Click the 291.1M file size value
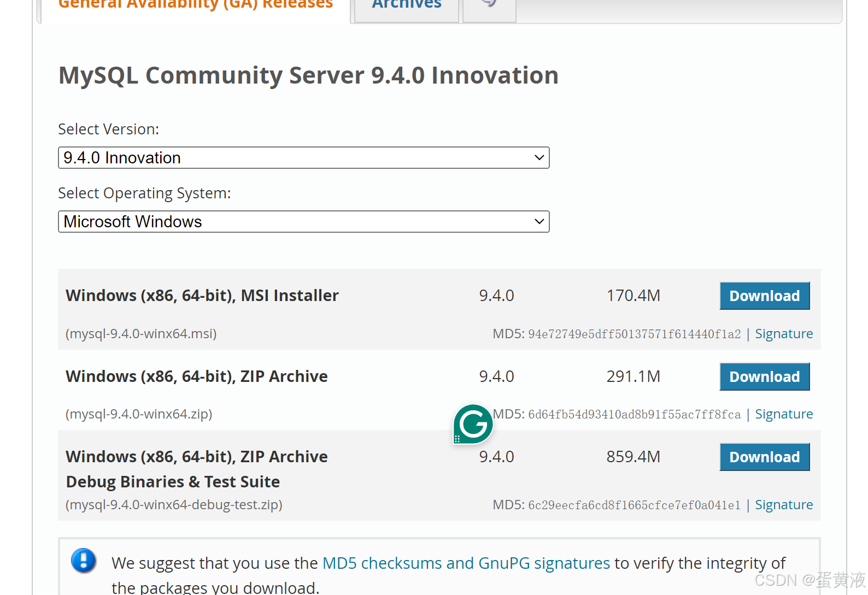The image size is (868, 595). (x=634, y=376)
